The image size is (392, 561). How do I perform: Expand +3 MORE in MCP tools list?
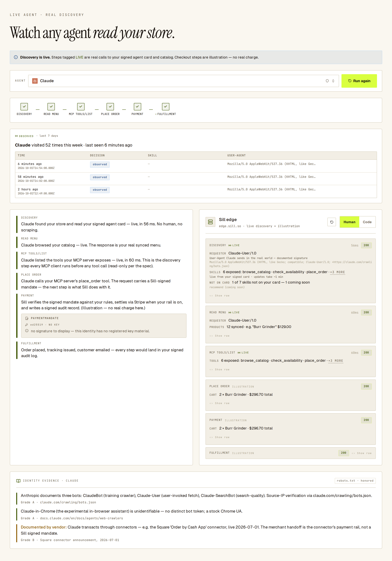336,361
